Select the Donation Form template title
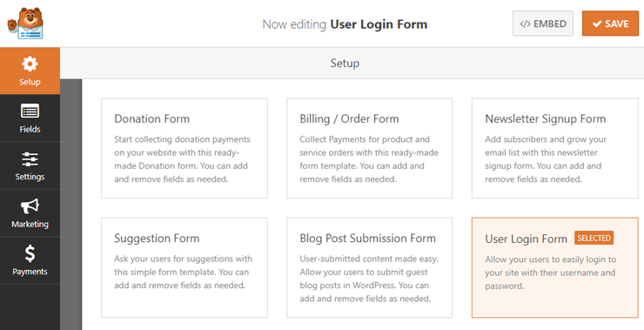 [152, 118]
